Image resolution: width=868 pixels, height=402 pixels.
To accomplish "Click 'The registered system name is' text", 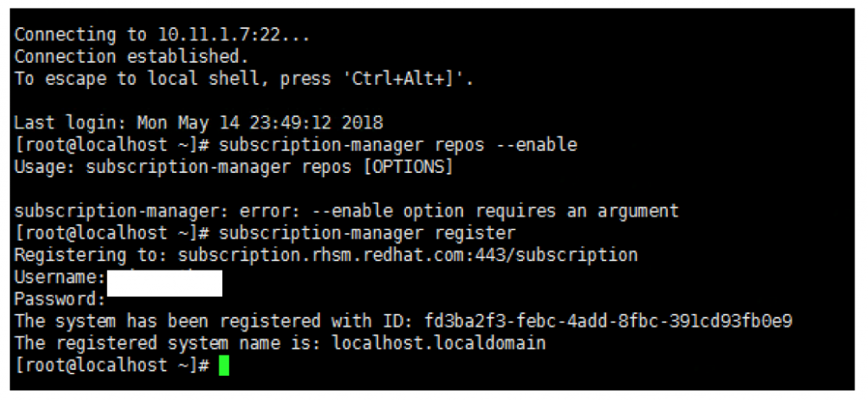I will [x=169, y=343].
